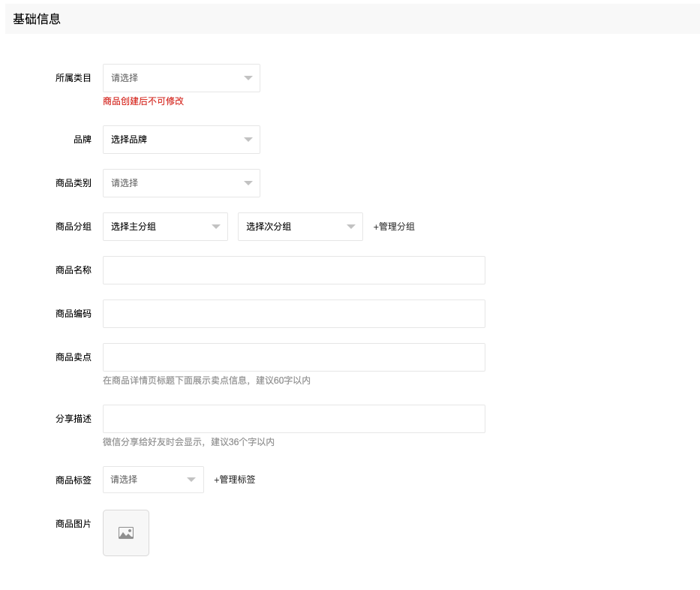
Task: Focus the 商品编码 input field
Action: [294, 314]
